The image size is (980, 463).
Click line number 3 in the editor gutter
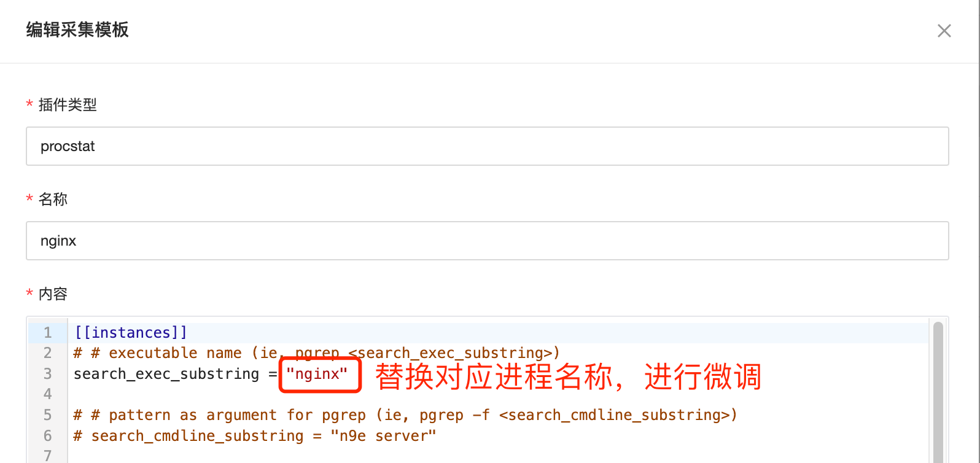coord(47,373)
